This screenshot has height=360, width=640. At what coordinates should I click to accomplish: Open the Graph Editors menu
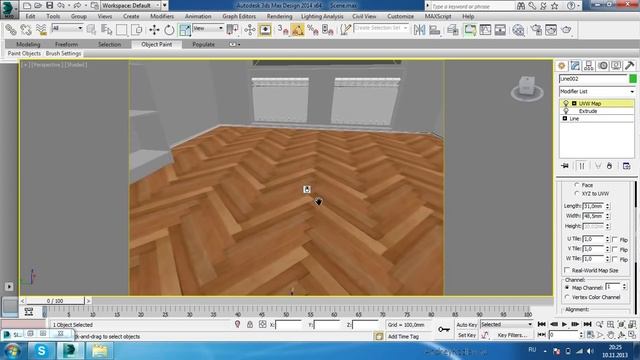(x=239, y=16)
